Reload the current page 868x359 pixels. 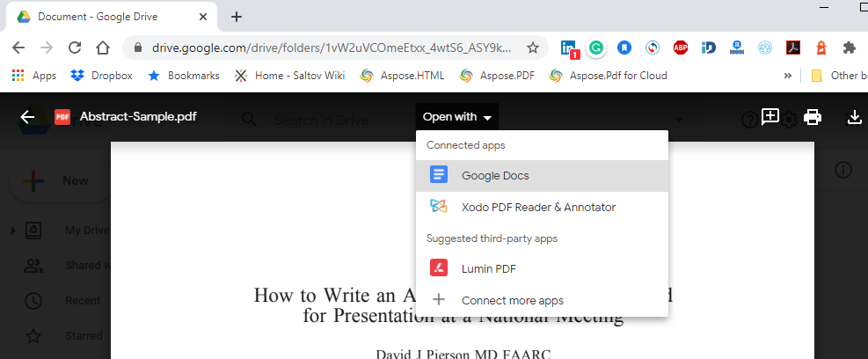pos(75,48)
